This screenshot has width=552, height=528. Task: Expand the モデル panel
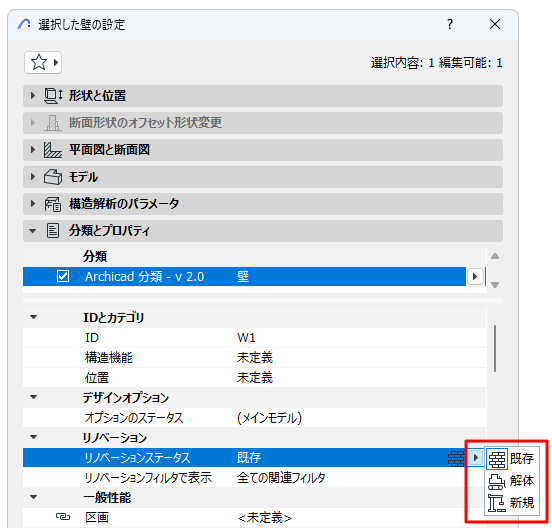(33, 177)
